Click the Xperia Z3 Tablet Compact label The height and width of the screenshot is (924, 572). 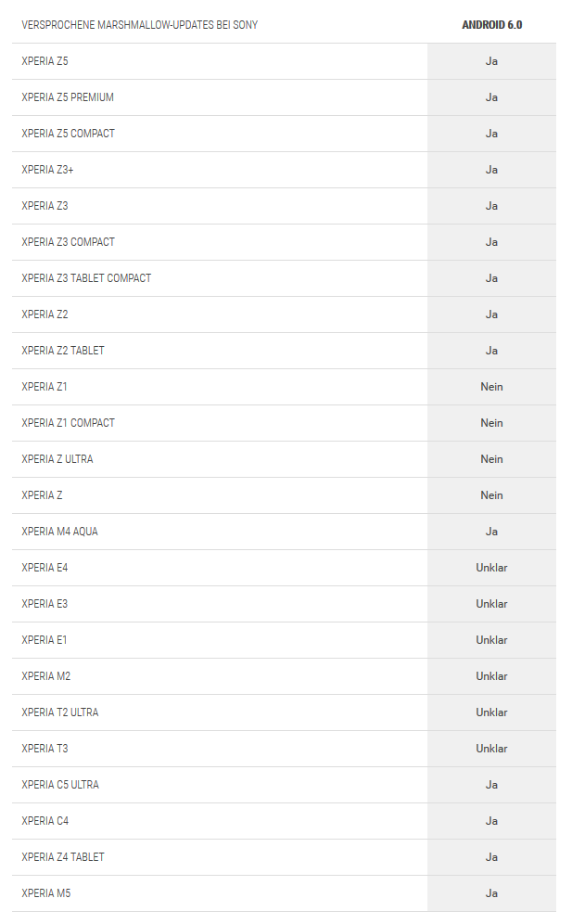(86, 278)
